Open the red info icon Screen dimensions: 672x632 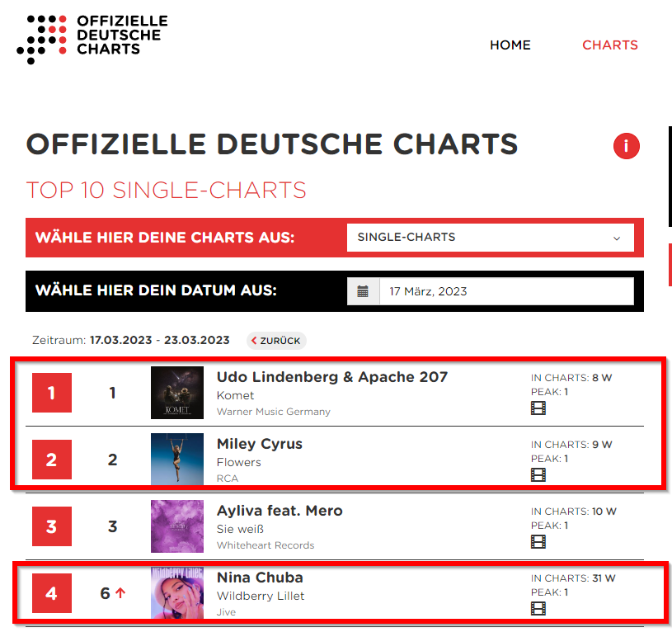pyautogui.click(x=627, y=147)
